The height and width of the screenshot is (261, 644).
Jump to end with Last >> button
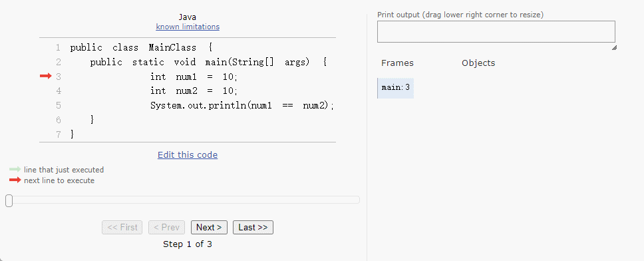(x=253, y=227)
